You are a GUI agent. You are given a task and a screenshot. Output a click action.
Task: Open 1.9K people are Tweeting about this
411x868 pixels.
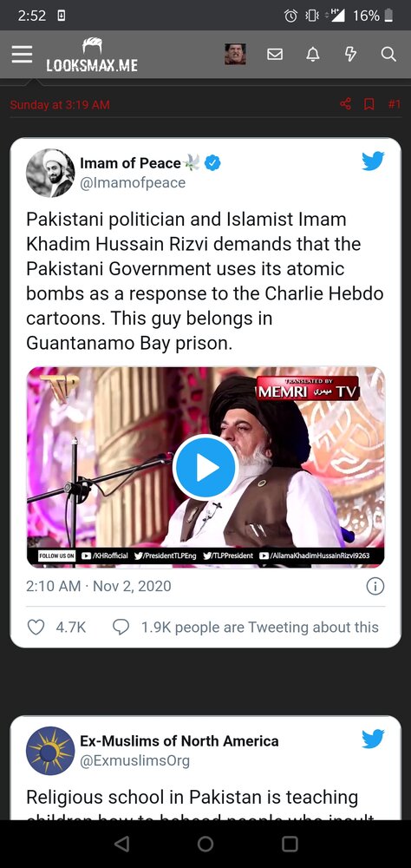[245, 628]
